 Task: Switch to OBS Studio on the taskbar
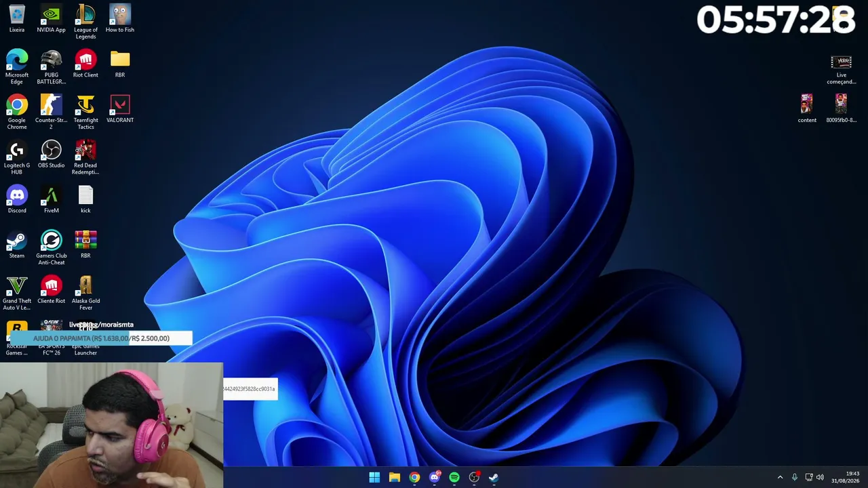[x=474, y=477]
